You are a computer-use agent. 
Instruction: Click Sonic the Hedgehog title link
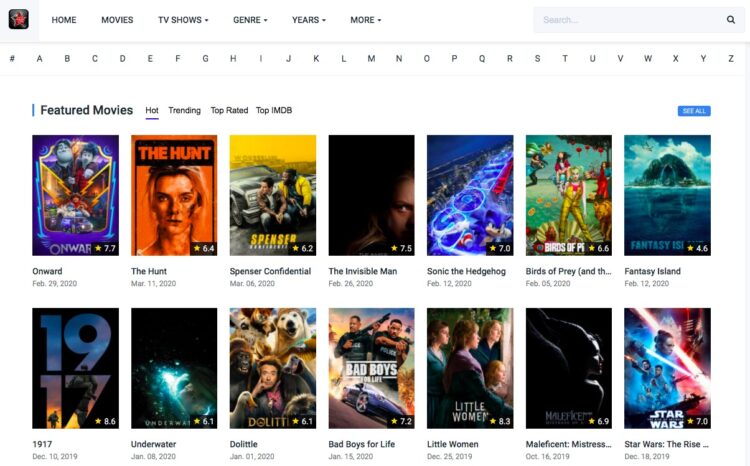(x=466, y=271)
